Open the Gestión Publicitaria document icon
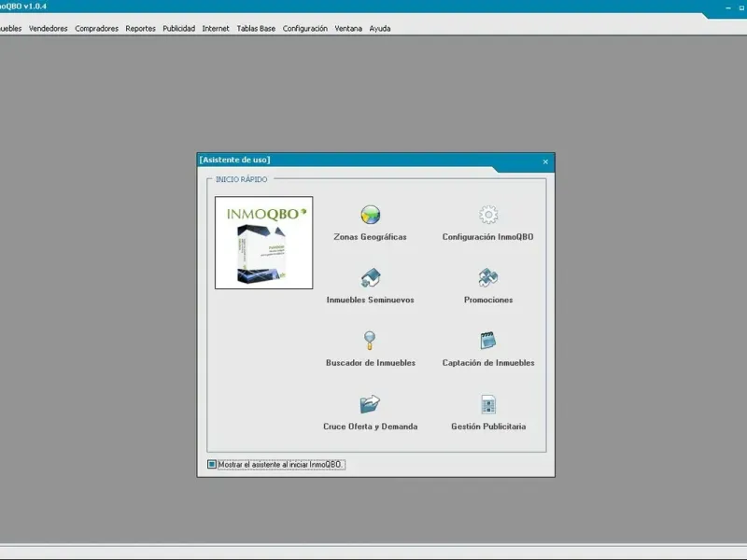The height and width of the screenshot is (560, 747). 488,404
